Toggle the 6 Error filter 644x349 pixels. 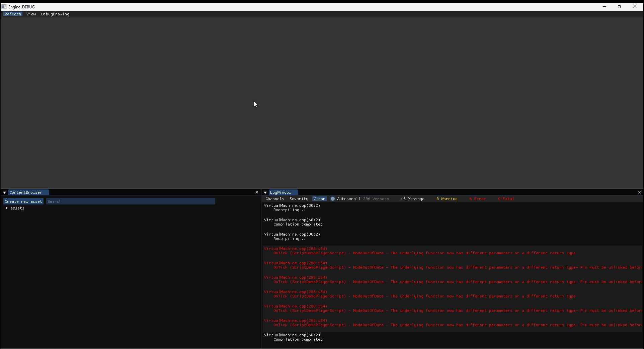coord(477,199)
